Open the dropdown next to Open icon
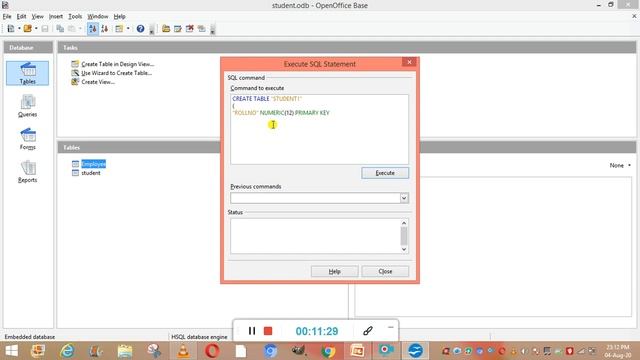The width and height of the screenshot is (640, 360). 36,29
